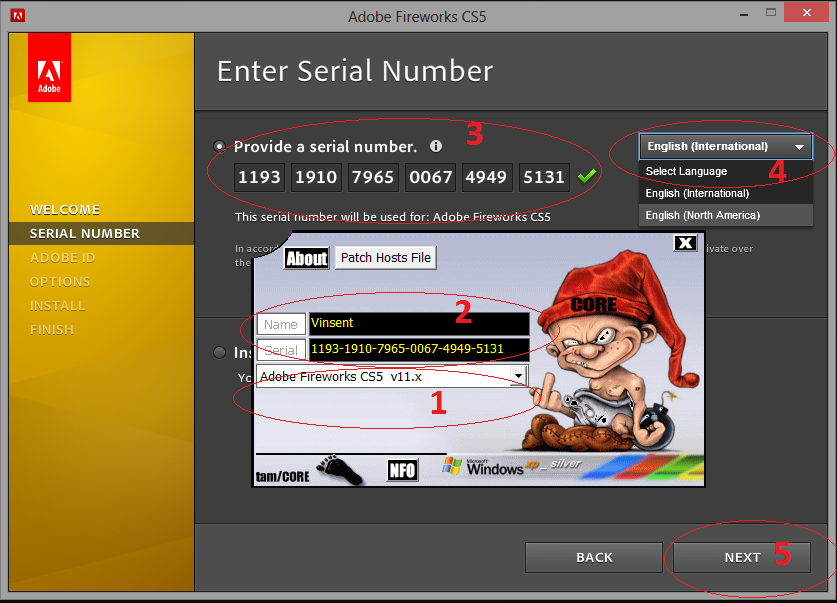This screenshot has width=837, height=603.
Task: Choose English (International) list entry
Action: tap(725, 193)
